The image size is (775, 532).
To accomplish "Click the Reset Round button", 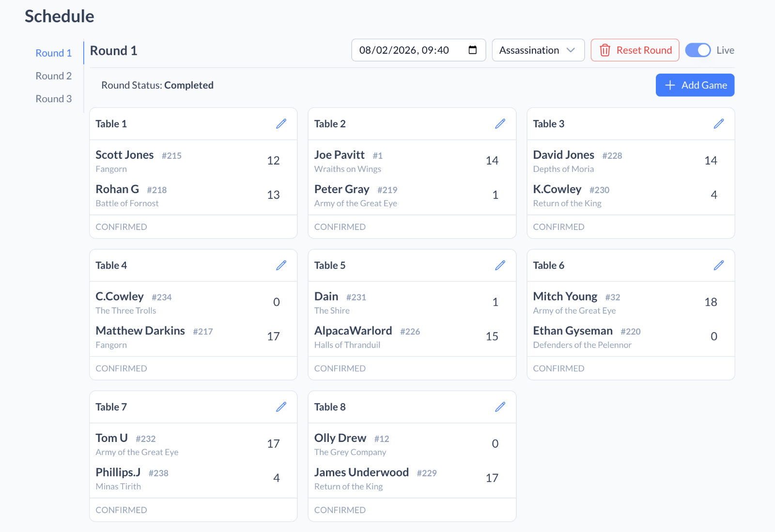I will [x=635, y=50].
